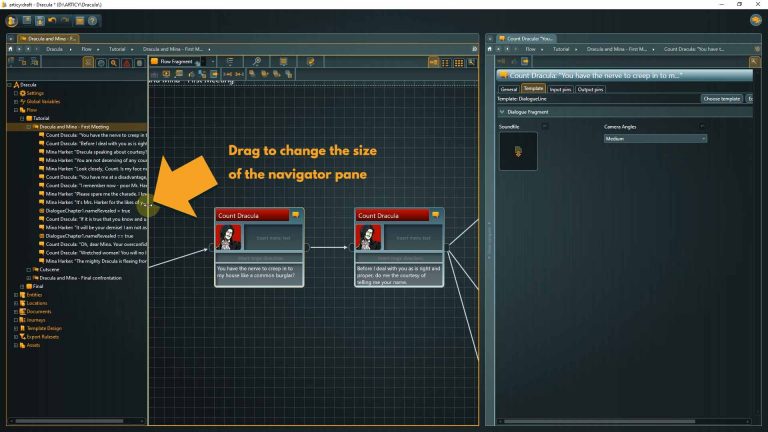
Task: Select the Journeys tree item
Action: [x=36, y=320]
